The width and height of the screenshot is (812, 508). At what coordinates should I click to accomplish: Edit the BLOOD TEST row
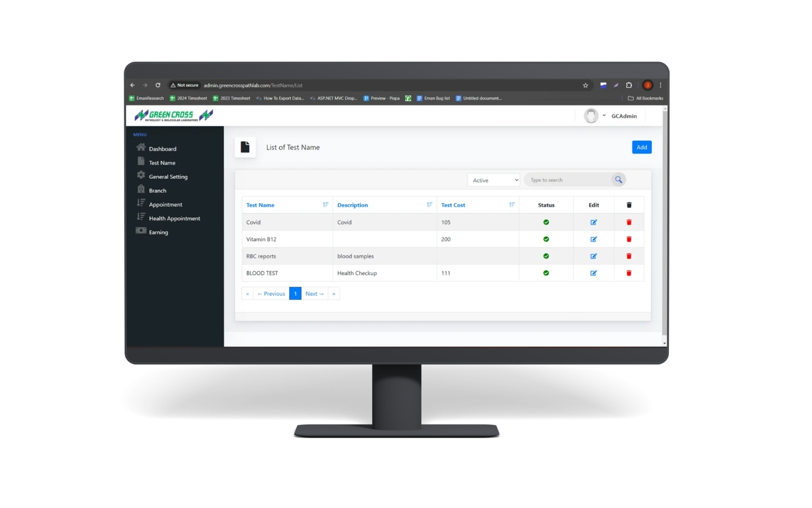pos(593,273)
